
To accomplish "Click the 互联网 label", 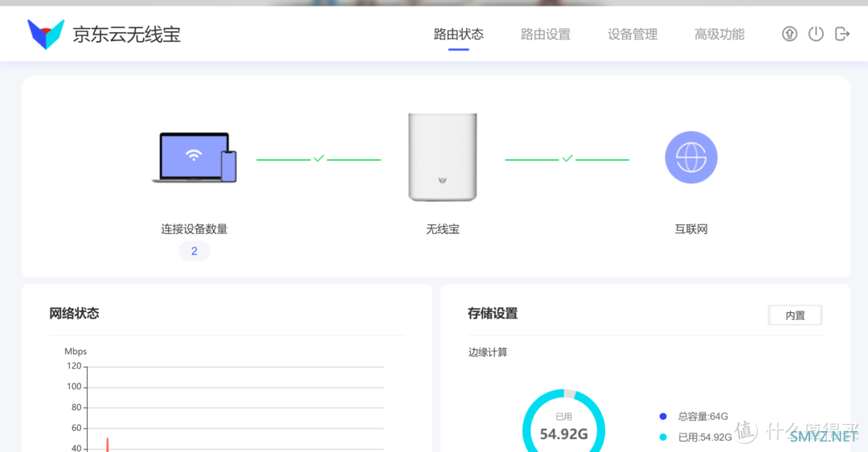I will click(x=691, y=229).
